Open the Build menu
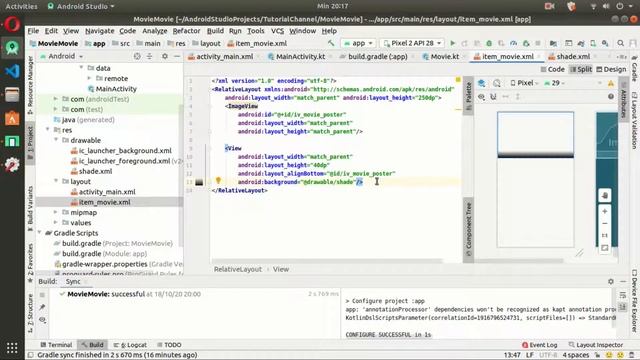This screenshot has width=640, height=360. tap(215, 31)
